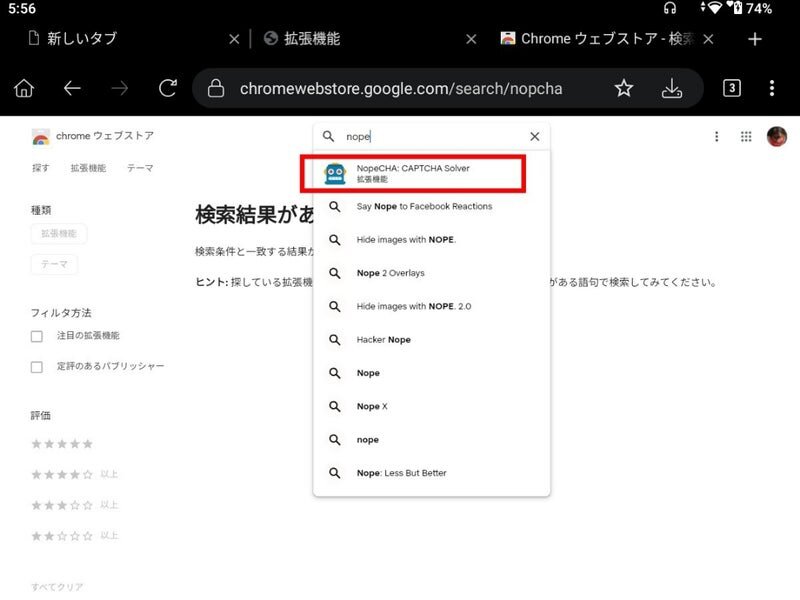Filter by four stars 以上

pos(74,474)
